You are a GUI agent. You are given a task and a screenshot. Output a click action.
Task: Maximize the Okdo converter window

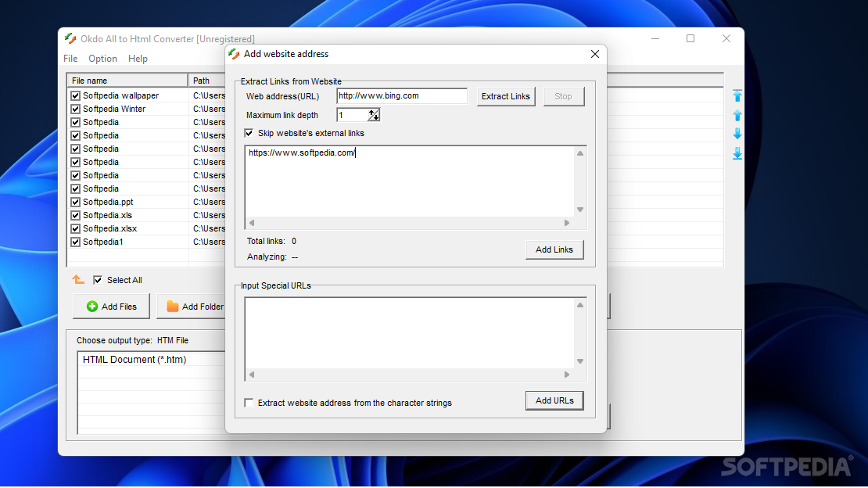(x=690, y=39)
